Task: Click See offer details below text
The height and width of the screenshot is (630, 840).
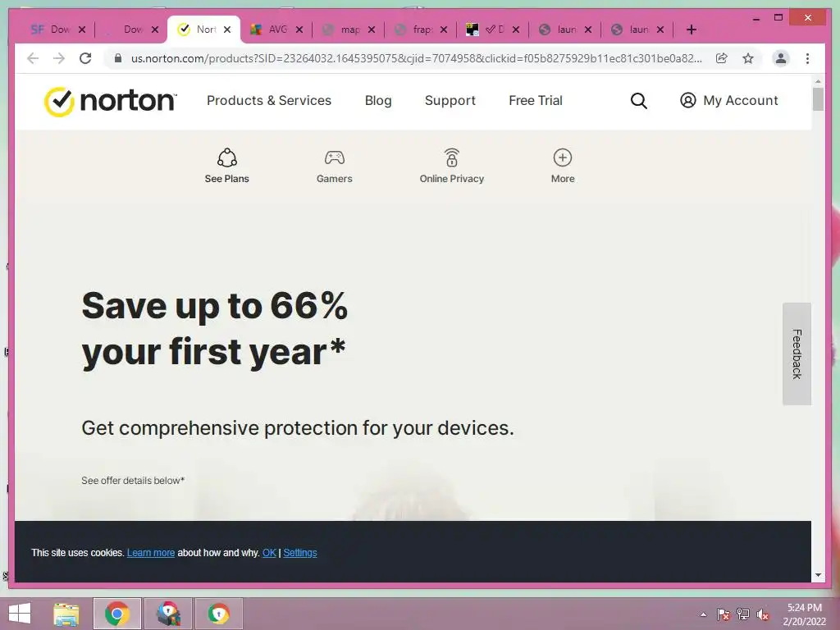Action: pos(133,481)
